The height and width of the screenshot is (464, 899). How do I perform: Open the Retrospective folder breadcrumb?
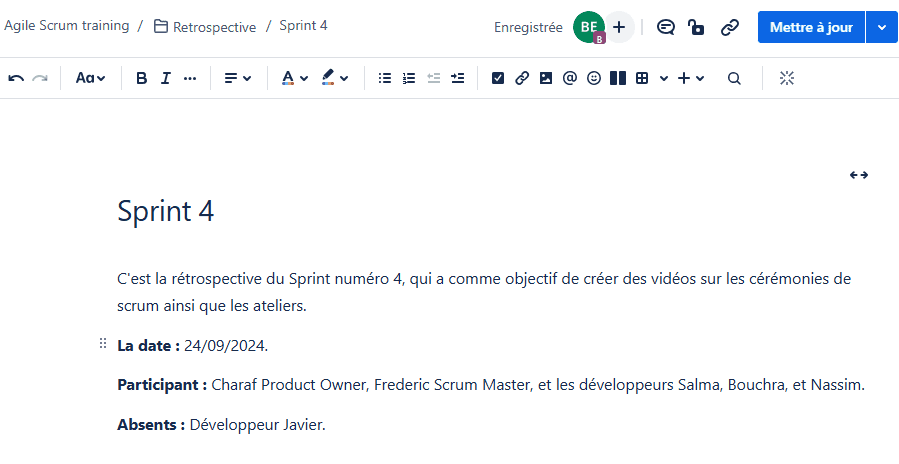tap(205, 26)
